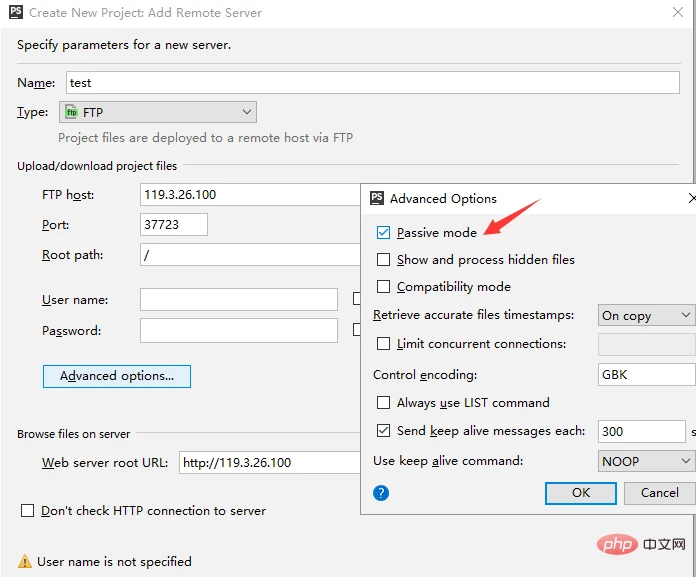The height and width of the screenshot is (577, 696).
Task: Click the Advanced options... button
Action: pyautogui.click(x=117, y=376)
